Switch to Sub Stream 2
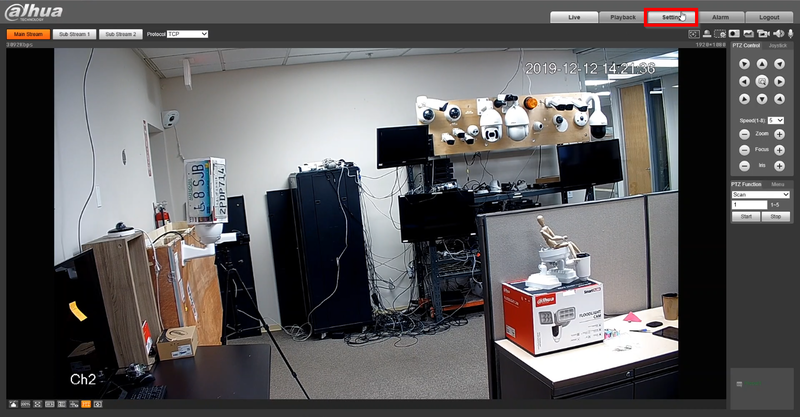Screen dimensions: 800x417 pos(120,34)
